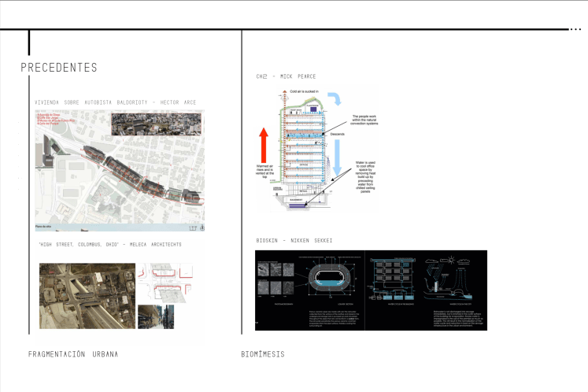Select the Bioskin - Nikken Sekkei title

(x=294, y=240)
